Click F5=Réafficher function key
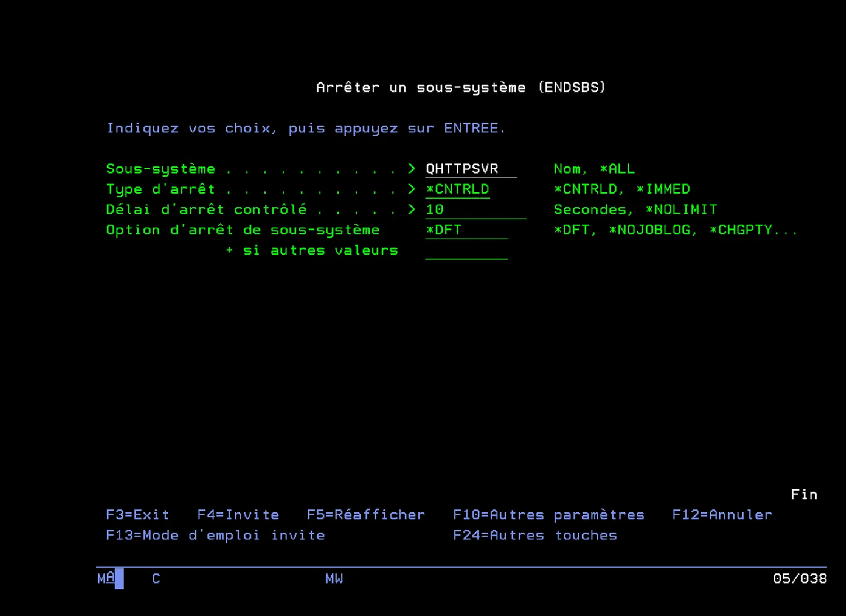This screenshot has height=616, width=846. coord(366,515)
